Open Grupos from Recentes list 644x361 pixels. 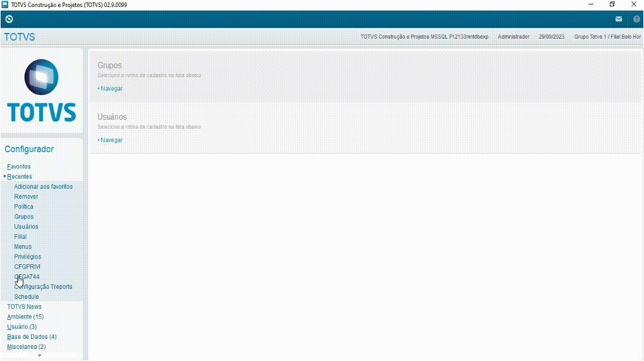(x=24, y=217)
